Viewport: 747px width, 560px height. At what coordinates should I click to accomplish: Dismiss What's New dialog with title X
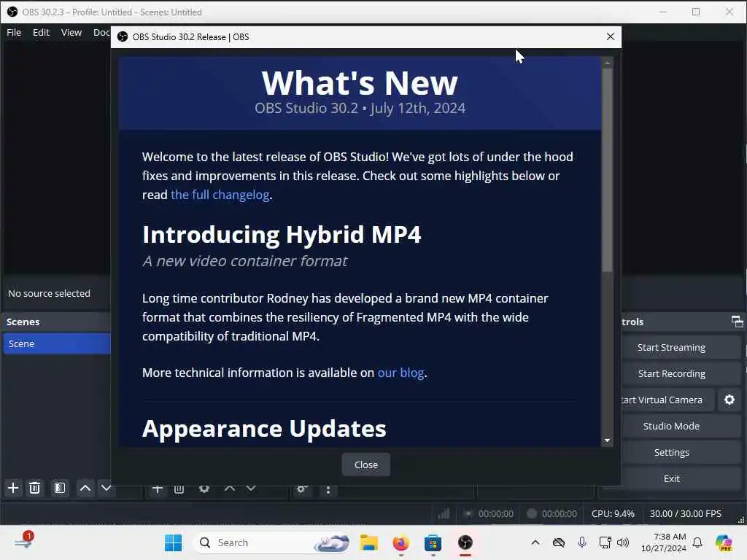point(611,36)
